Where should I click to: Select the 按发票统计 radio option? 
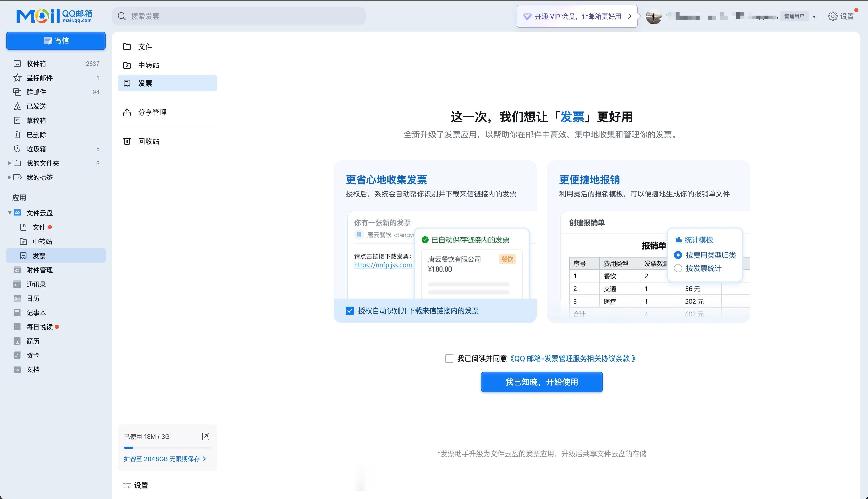click(x=678, y=268)
